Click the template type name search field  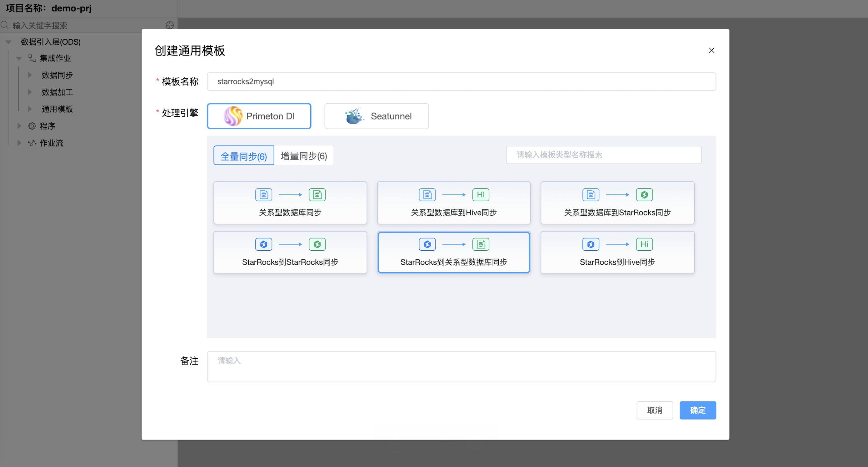tap(603, 155)
